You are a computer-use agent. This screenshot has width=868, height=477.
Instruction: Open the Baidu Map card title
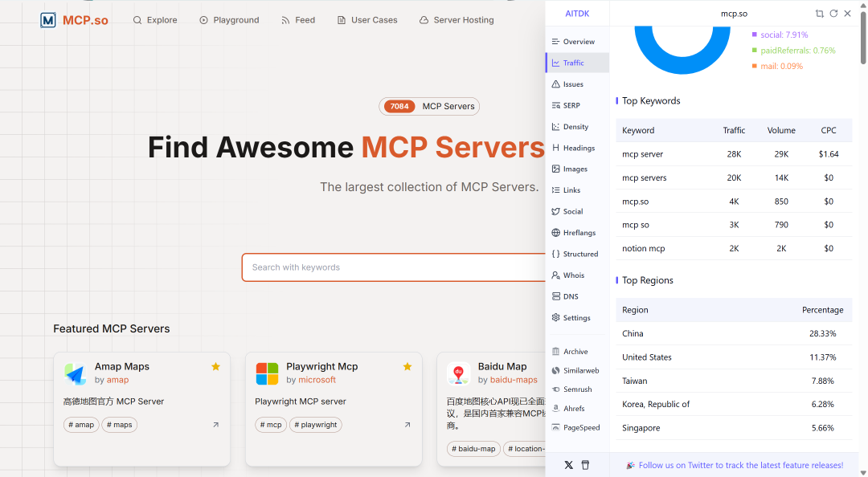click(x=502, y=366)
